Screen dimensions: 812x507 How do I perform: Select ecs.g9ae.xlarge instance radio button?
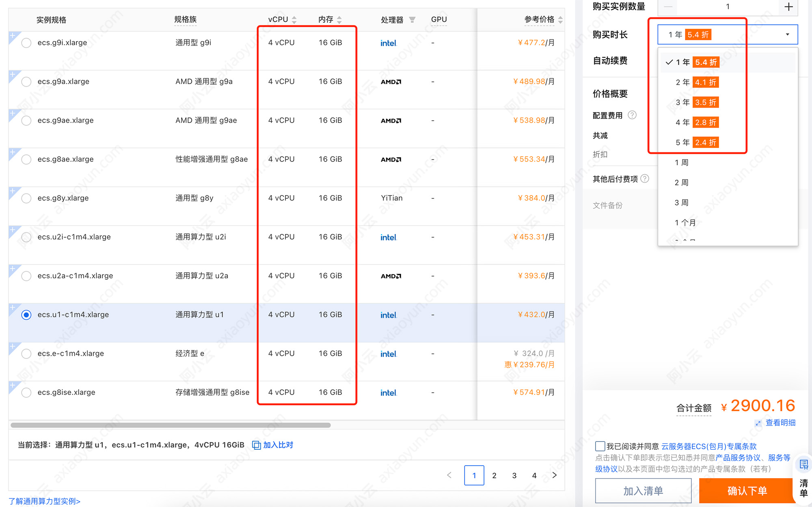click(x=26, y=121)
